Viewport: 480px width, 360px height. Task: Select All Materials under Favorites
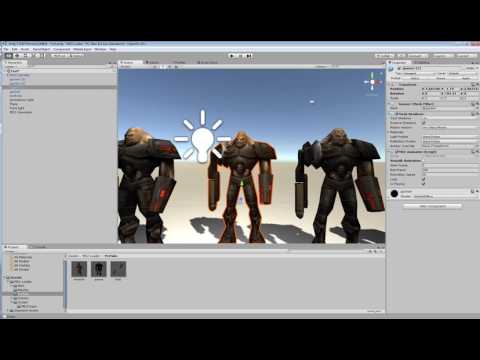[x=23, y=257]
